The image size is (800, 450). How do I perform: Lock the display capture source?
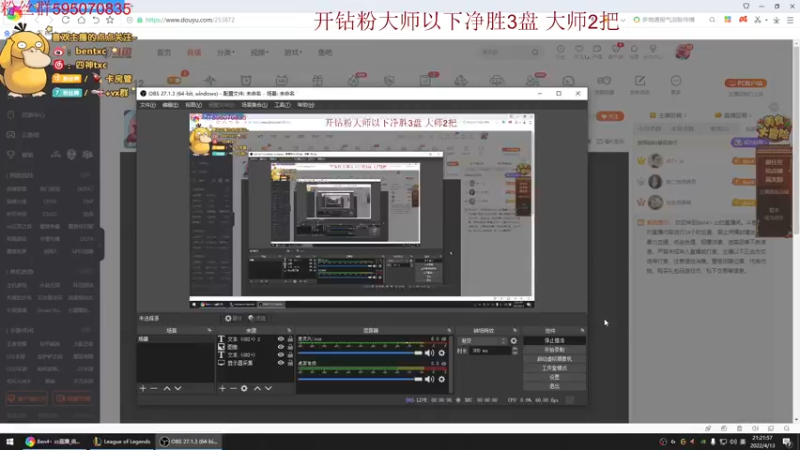[290, 363]
